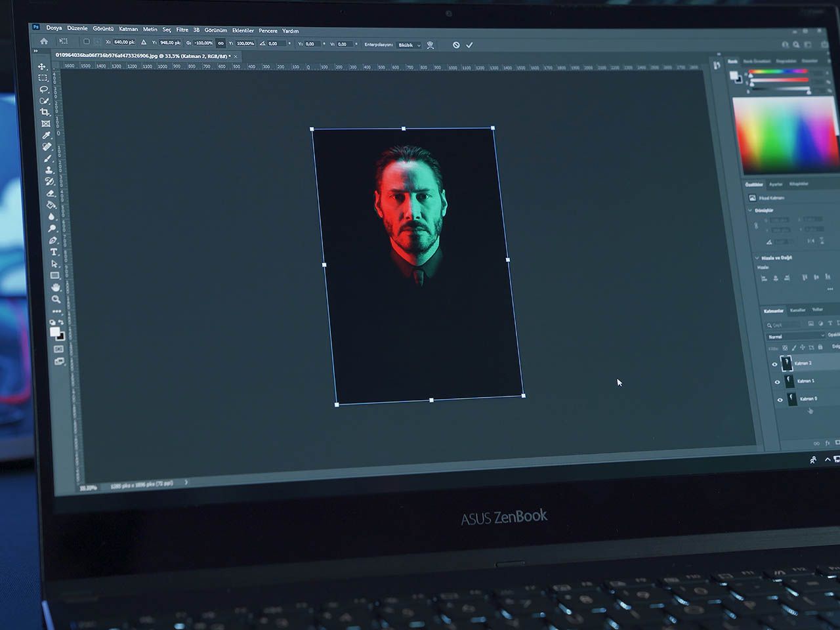The width and height of the screenshot is (840, 630).
Task: Select the Path Selection tool
Action: coord(54,264)
